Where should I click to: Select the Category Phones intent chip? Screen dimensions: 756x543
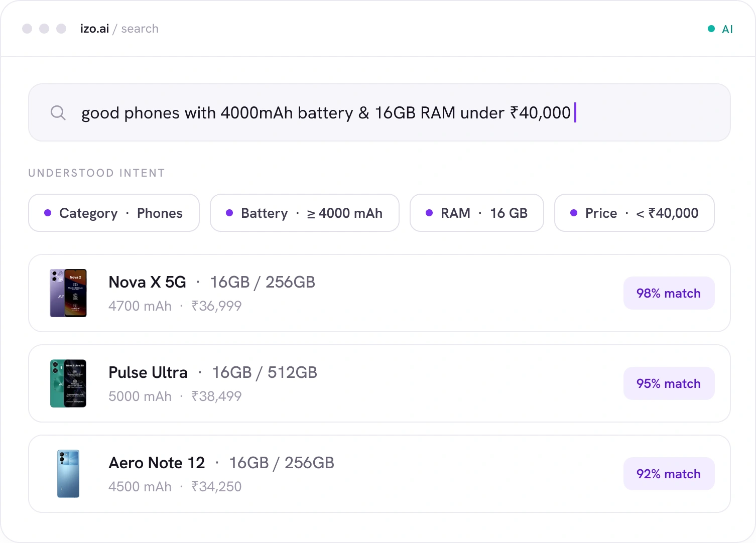[x=114, y=213]
